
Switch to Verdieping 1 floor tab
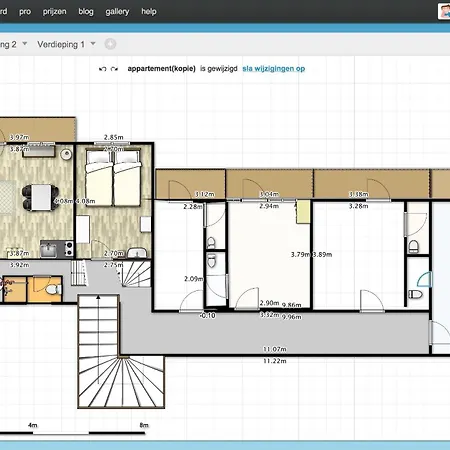click(x=61, y=44)
